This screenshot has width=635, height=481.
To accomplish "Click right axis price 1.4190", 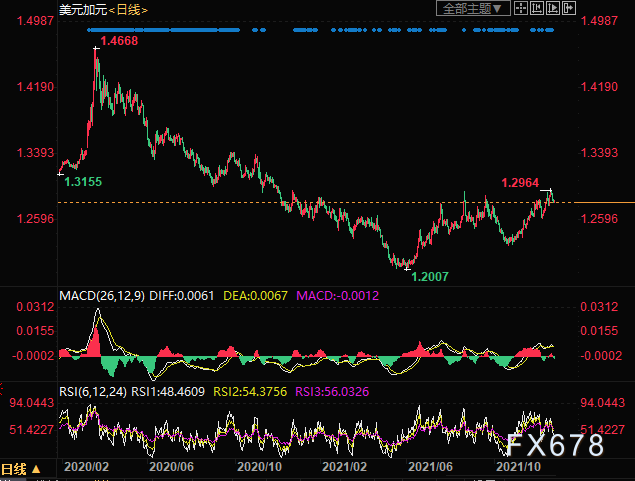I will point(599,87).
